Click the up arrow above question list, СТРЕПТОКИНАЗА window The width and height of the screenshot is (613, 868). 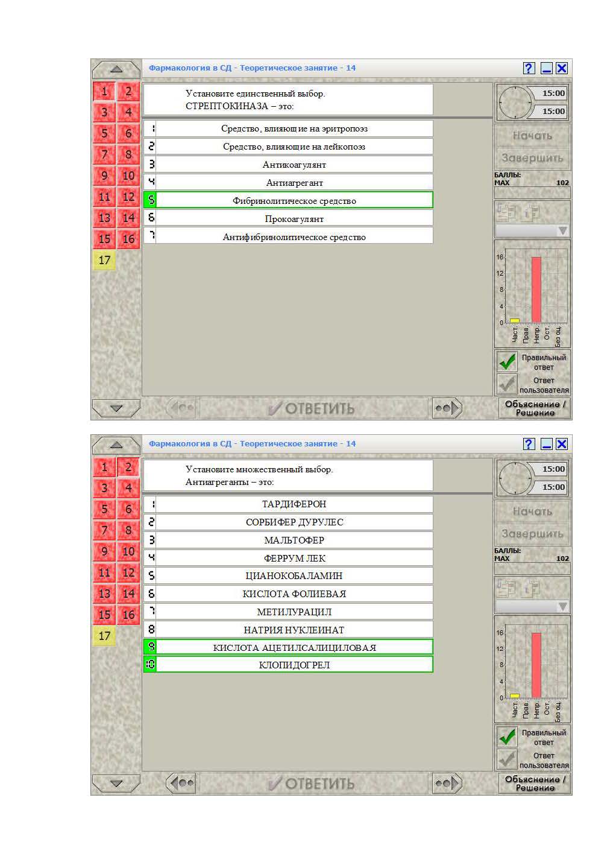(116, 69)
